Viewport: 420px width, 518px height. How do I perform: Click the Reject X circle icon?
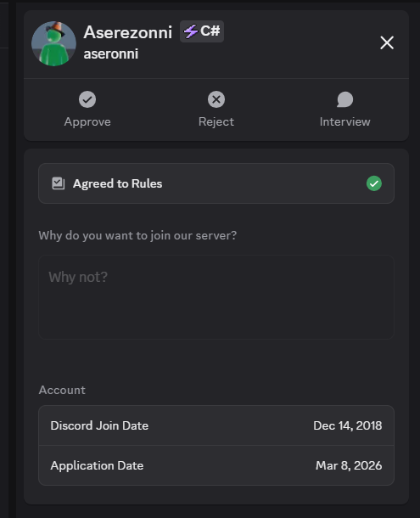(x=216, y=99)
